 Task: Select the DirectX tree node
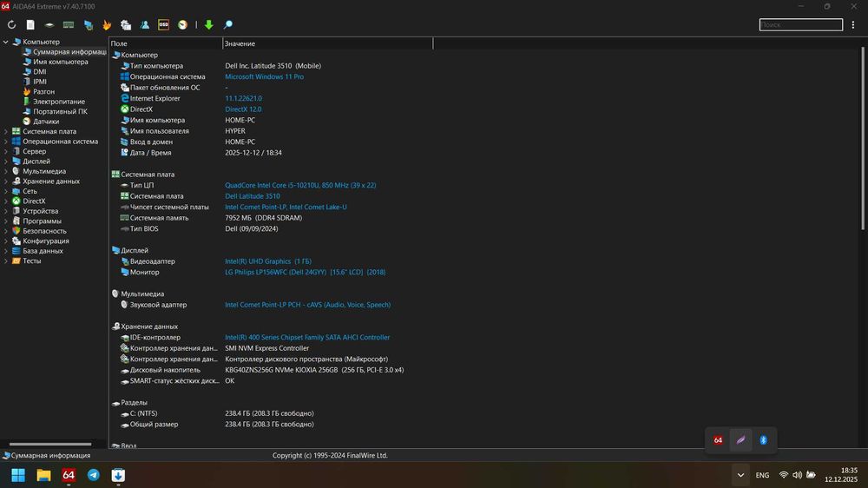(29, 201)
